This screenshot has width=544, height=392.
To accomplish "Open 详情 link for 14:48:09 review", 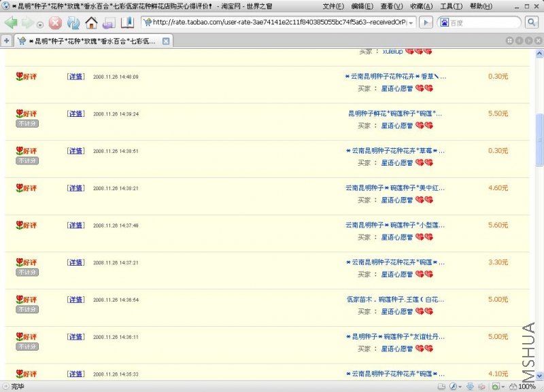I will [x=75, y=77].
